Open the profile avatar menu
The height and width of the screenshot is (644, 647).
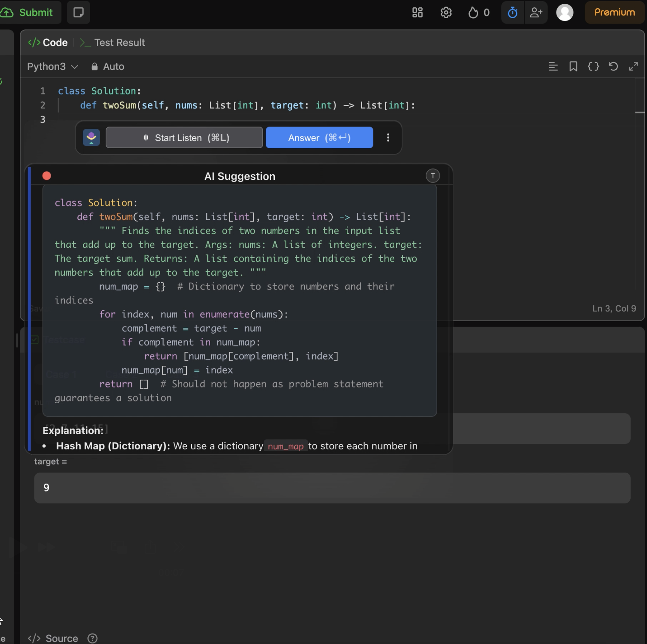click(565, 12)
